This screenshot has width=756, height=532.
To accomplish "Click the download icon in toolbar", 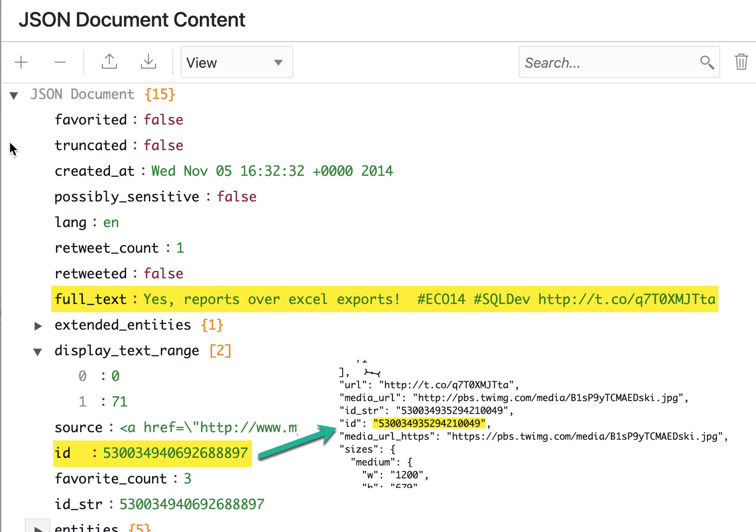I will (x=148, y=61).
